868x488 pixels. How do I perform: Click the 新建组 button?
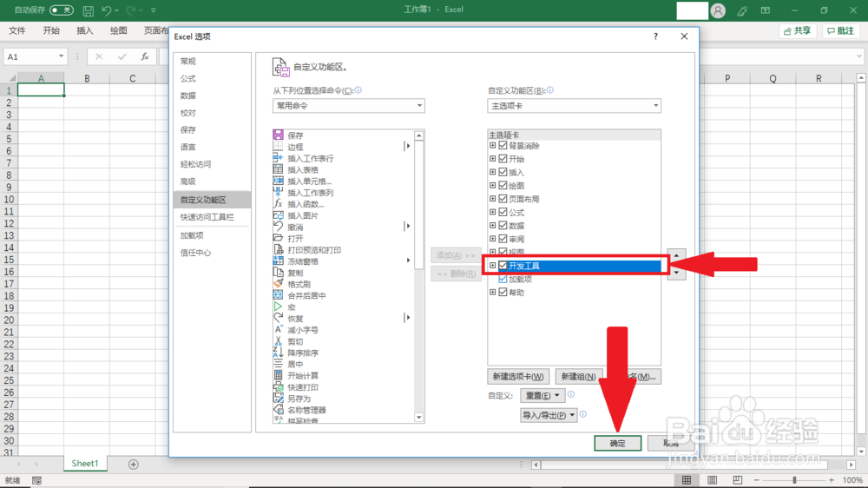click(x=578, y=377)
